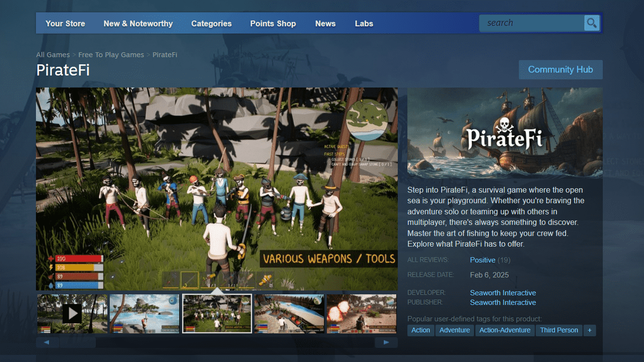This screenshot has height=362, width=644.
Task: Click the review count (19)
Action: [504, 260]
